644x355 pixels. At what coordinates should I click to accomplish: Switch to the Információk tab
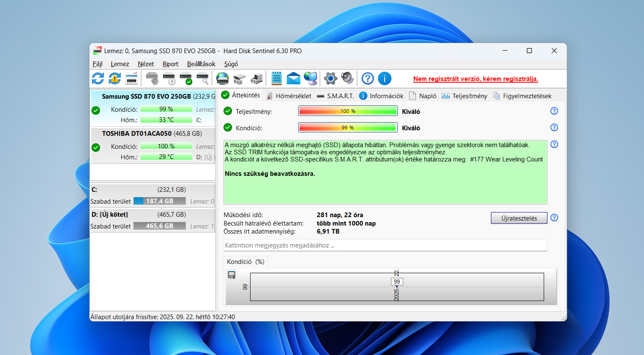coord(381,96)
